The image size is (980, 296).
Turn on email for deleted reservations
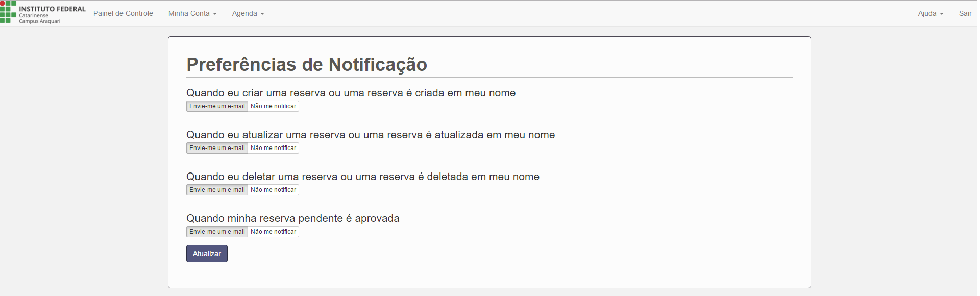point(217,190)
